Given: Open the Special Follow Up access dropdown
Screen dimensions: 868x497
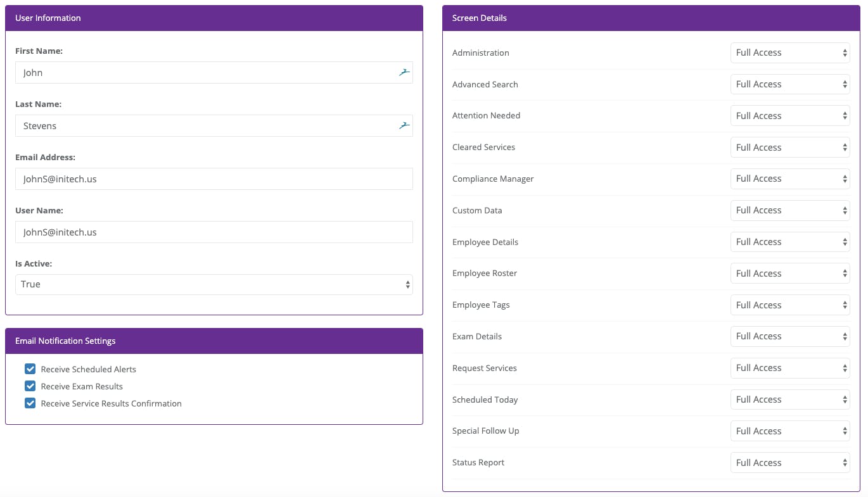Looking at the screenshot, I should point(789,431).
